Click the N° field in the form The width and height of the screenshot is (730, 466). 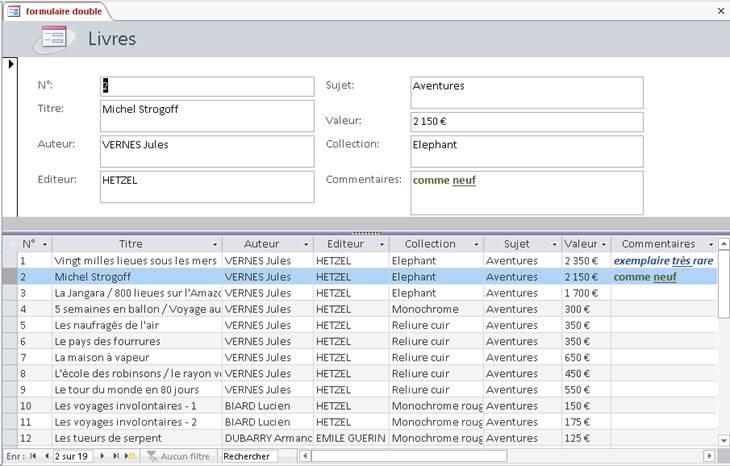click(x=207, y=87)
